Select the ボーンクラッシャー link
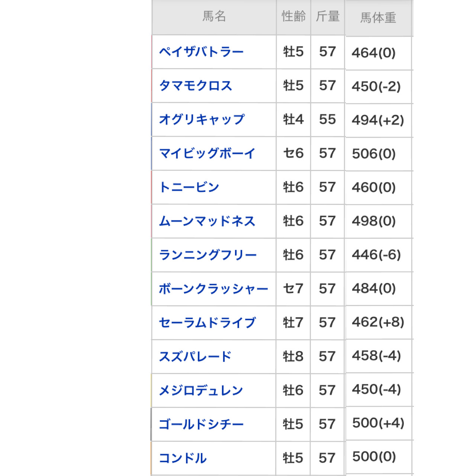The width and height of the screenshot is (476, 476). 213,289
